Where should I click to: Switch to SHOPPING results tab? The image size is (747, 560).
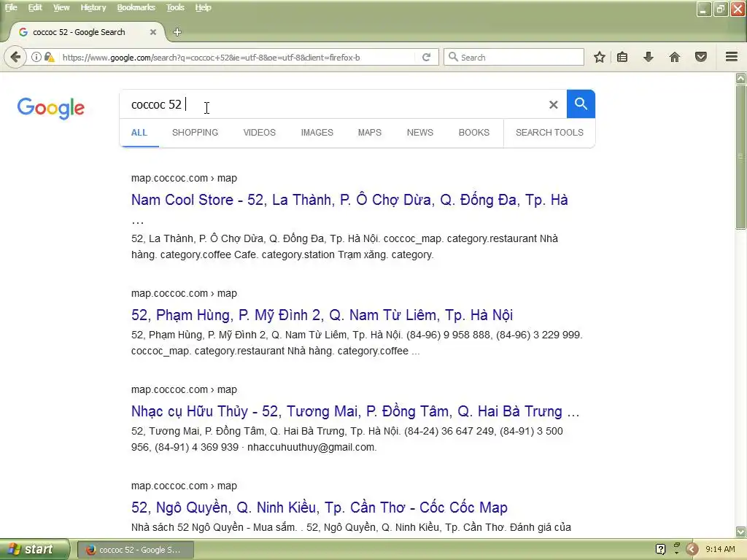195,133
